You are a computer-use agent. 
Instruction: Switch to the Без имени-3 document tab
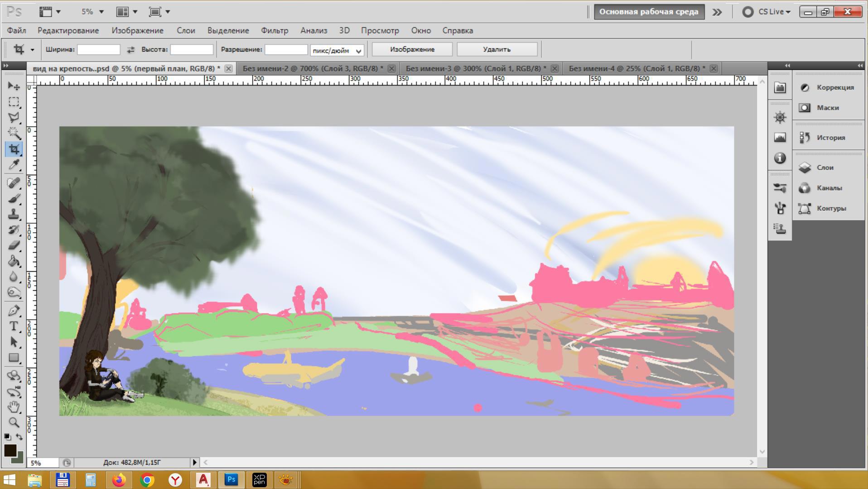point(475,68)
